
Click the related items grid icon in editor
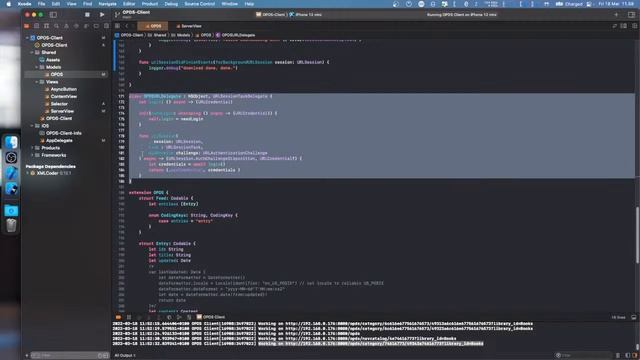tap(118, 26)
